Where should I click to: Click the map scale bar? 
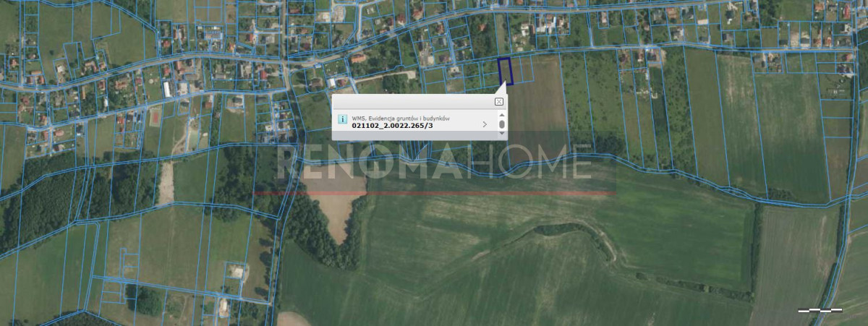pyautogui.click(x=820, y=310)
